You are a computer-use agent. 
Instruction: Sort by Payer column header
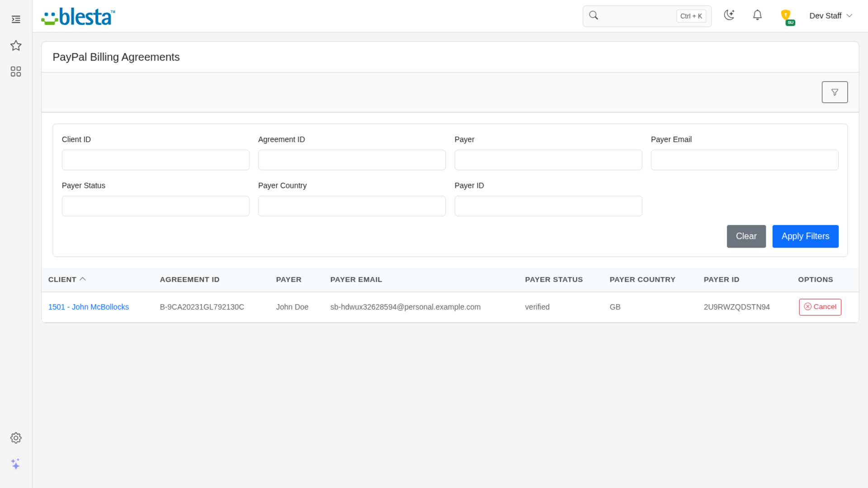[288, 280]
